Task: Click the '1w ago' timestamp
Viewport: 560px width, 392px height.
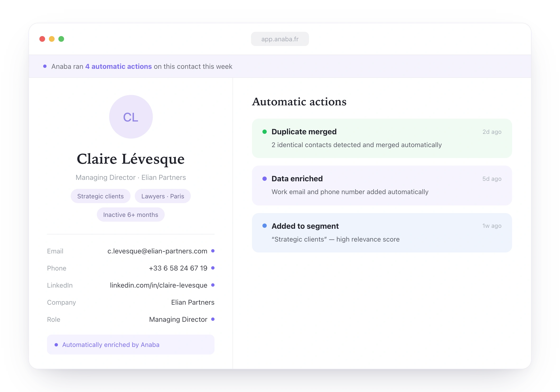Action: [492, 226]
